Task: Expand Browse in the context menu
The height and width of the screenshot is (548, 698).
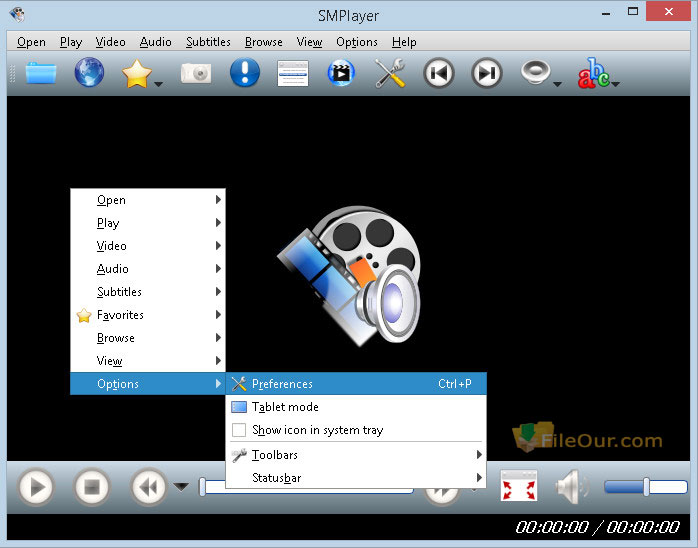Action: point(148,338)
